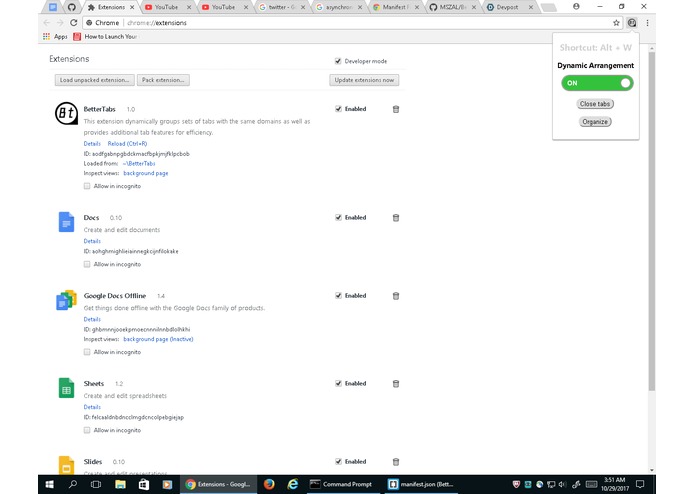Switch to the twitter Google search tab
The width and height of the screenshot is (695, 494).
tap(282, 7)
